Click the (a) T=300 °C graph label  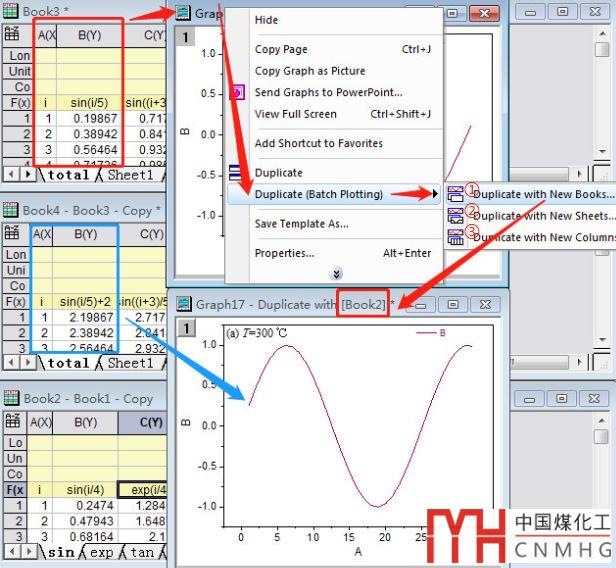pyautogui.click(x=257, y=333)
